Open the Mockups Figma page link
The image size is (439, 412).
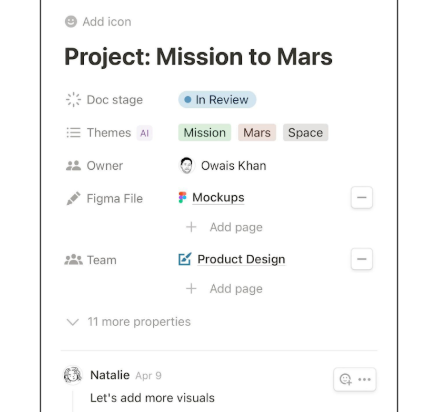pos(218,198)
